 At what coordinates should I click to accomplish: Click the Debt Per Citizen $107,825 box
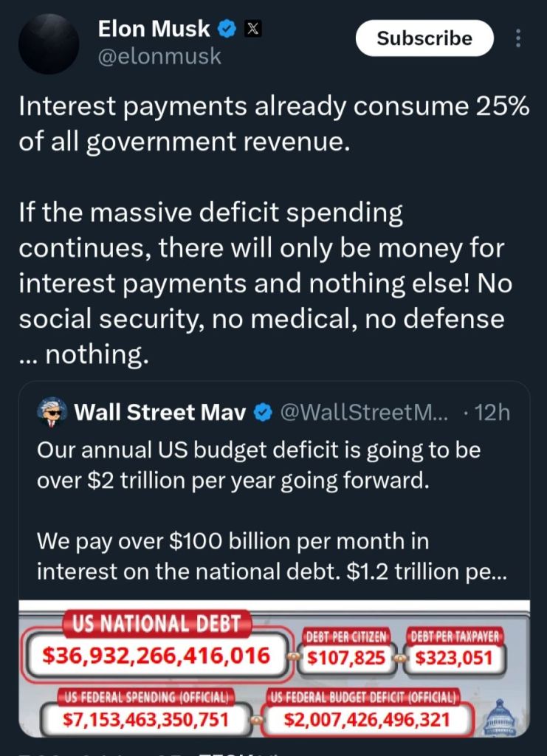pyautogui.click(x=347, y=657)
